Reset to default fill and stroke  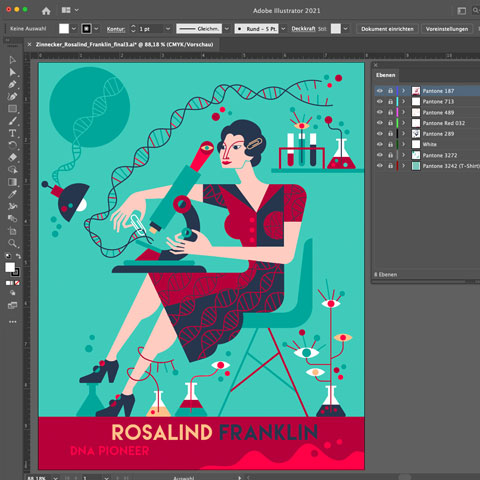pyautogui.click(x=8, y=256)
